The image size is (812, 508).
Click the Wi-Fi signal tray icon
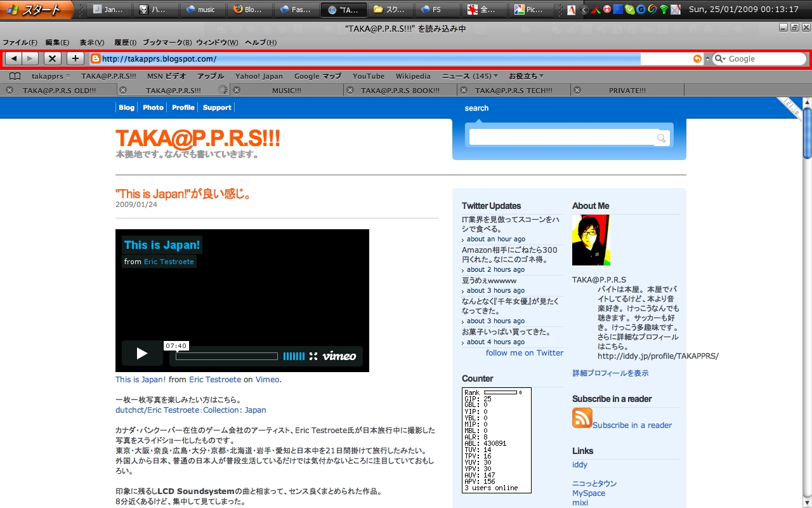point(664,10)
